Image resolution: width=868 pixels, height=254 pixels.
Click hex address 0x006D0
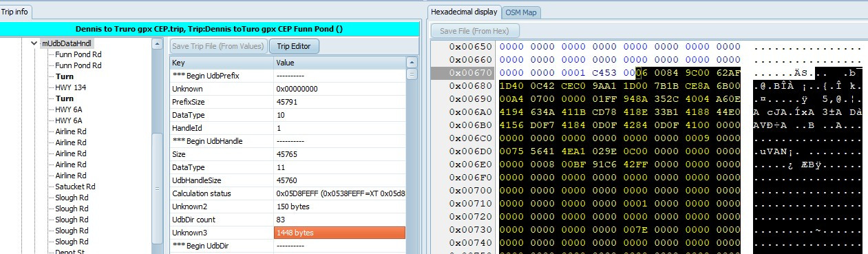coord(471,151)
